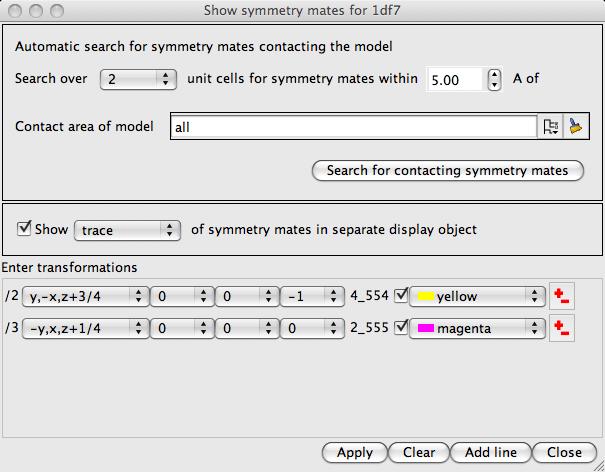The height and width of the screenshot is (472, 605).
Task: Remove the yellow transformation row via its red plus-minus icon
Action: click(x=561, y=296)
